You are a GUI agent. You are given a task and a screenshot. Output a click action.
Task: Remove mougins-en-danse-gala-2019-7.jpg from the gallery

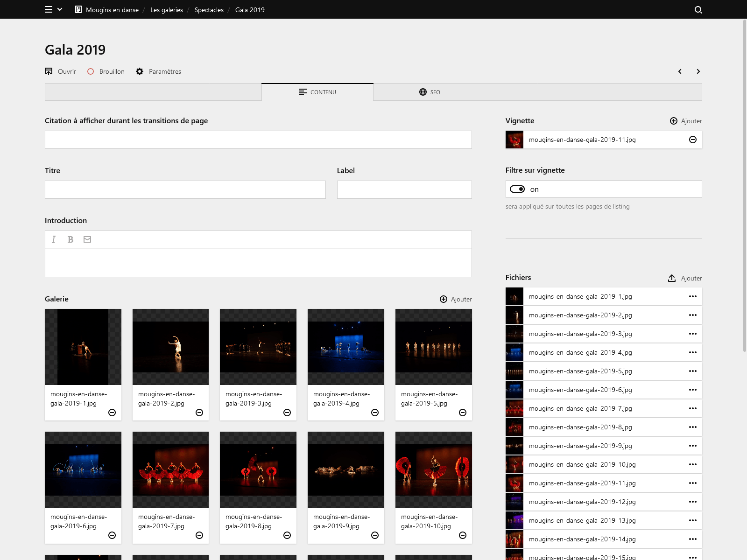(199, 535)
